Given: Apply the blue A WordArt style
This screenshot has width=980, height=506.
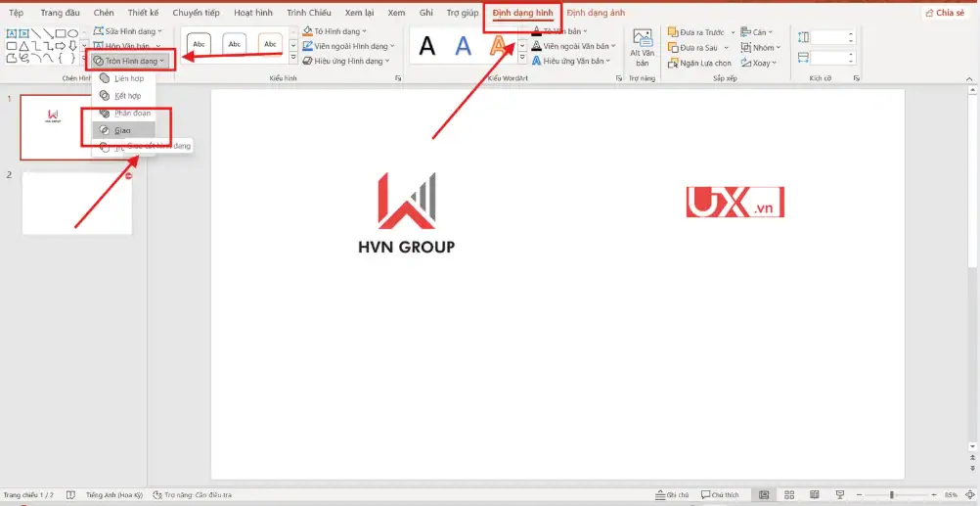Looking at the screenshot, I should click(464, 46).
